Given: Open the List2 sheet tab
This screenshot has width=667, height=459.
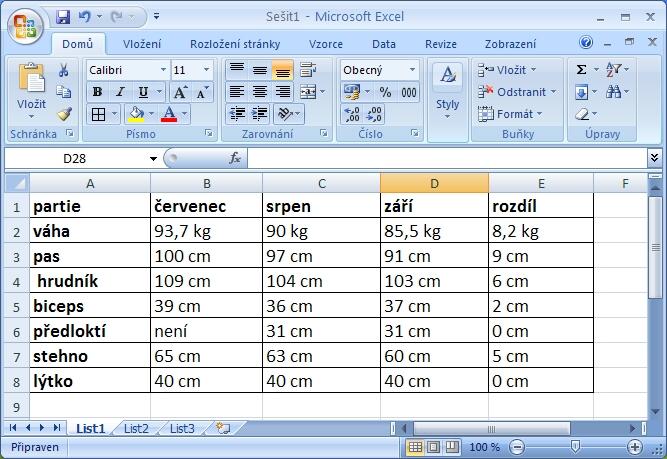Looking at the screenshot, I should click(136, 428).
